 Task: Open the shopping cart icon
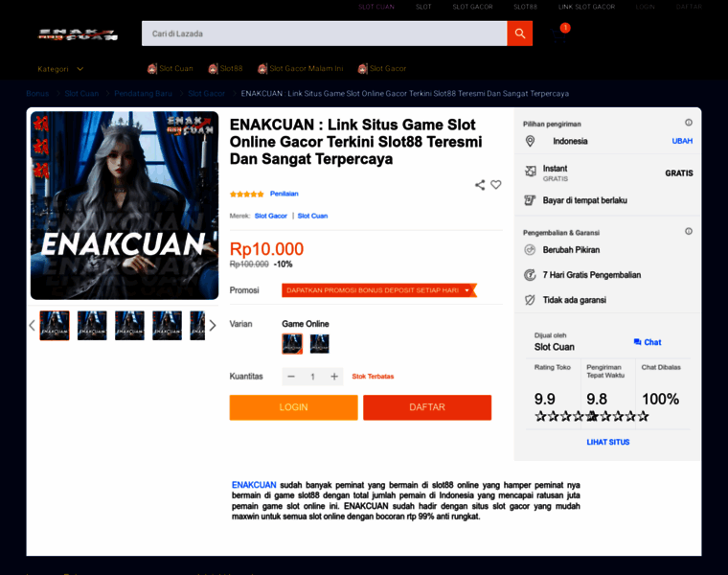point(559,35)
